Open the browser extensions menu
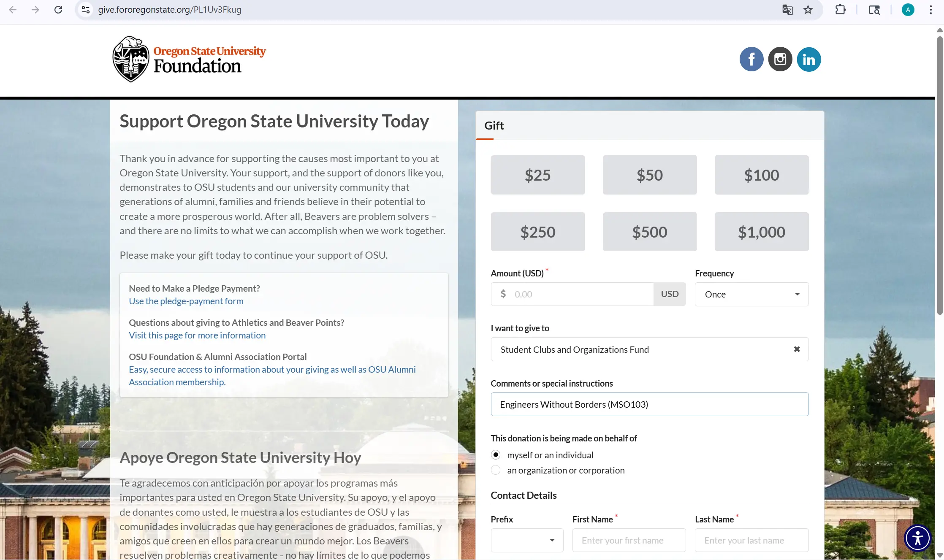This screenshot has height=560, width=944. pyautogui.click(x=840, y=10)
